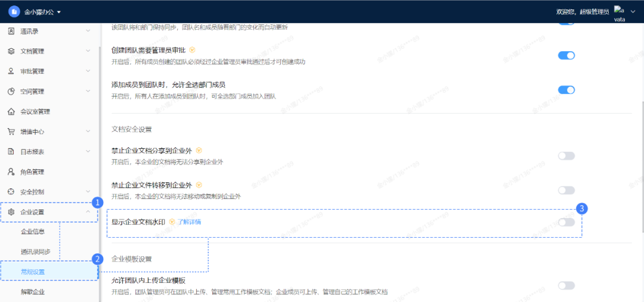Click the 审批管理 stamp icon
This screenshot has width=644, height=302.
point(11,71)
